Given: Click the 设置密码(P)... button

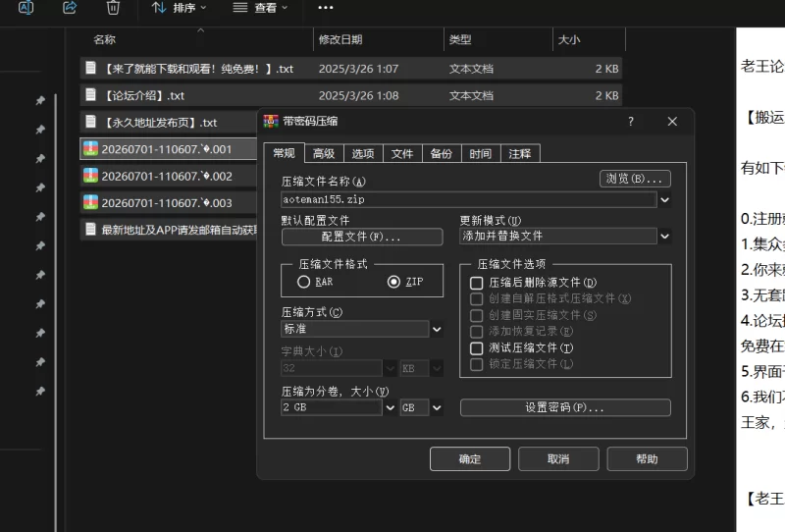Looking at the screenshot, I should point(565,407).
